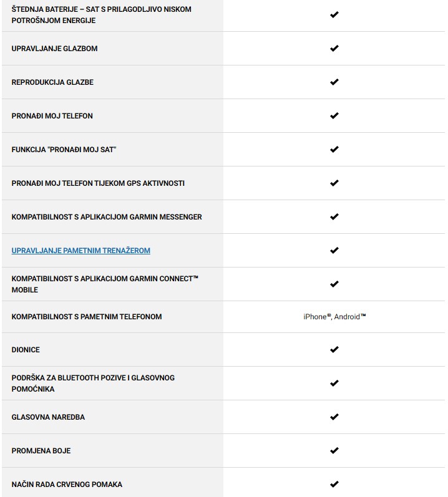Click checkmark for telefon tijekom GPS aktivnosti
This screenshot has width=448, height=497.
[x=334, y=183]
